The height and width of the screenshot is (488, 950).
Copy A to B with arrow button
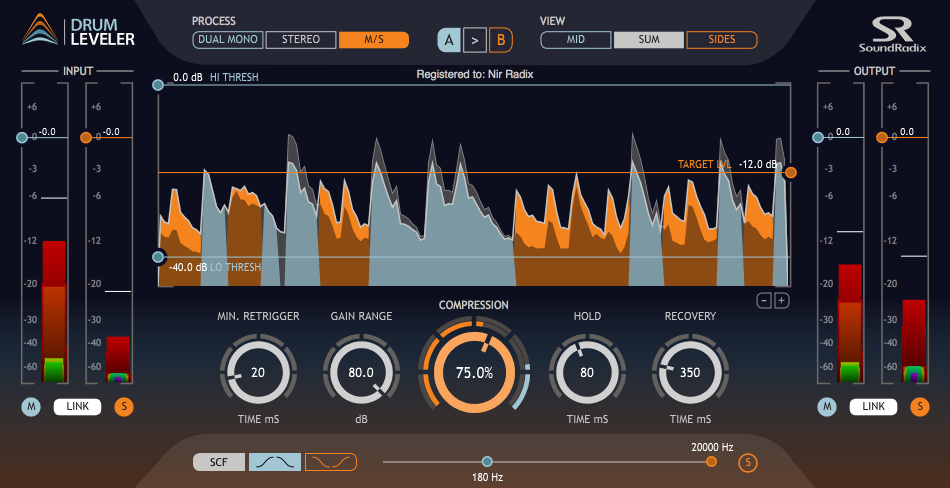tap(474, 41)
